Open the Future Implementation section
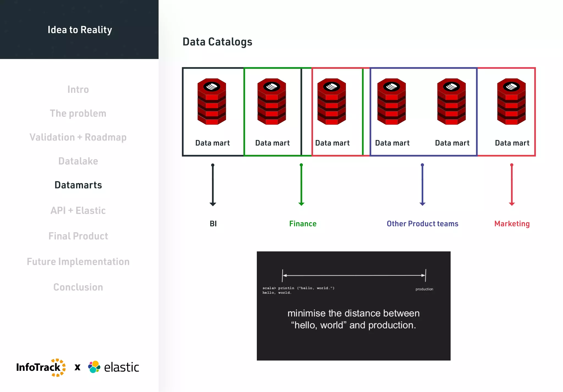563x392 pixels. point(78,262)
